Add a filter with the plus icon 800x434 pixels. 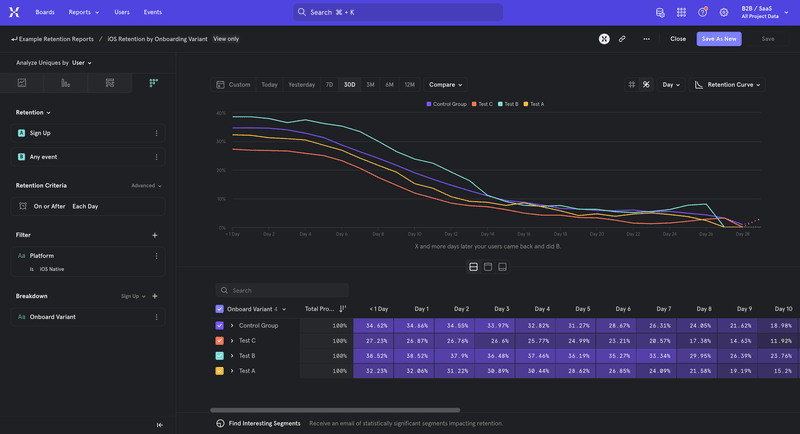coord(155,235)
